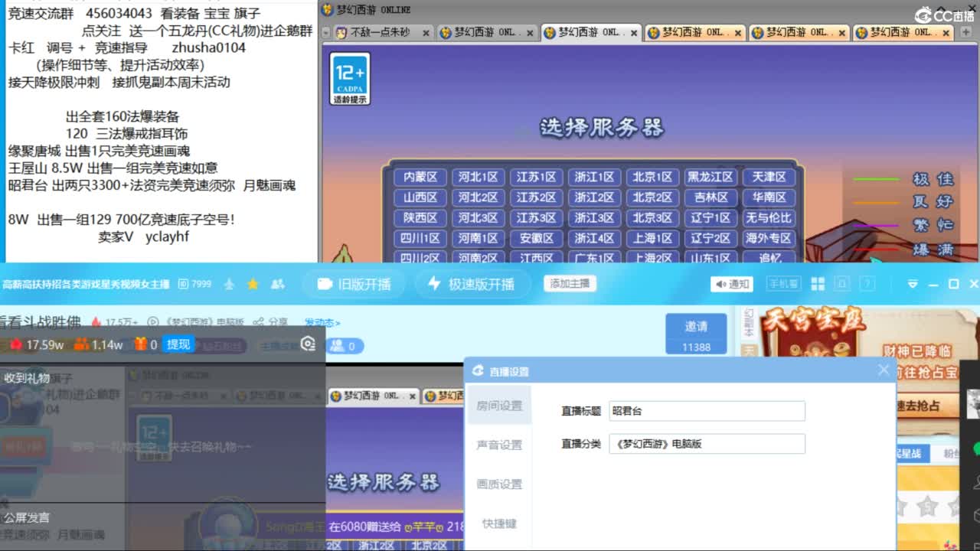
Task: Click the lock icon in the titlebar
Action: tap(842, 283)
